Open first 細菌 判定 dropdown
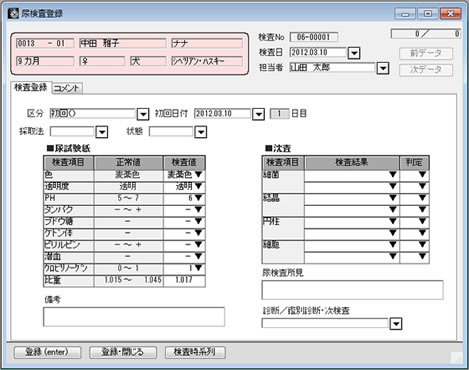This screenshot has width=469, height=370. (x=422, y=174)
